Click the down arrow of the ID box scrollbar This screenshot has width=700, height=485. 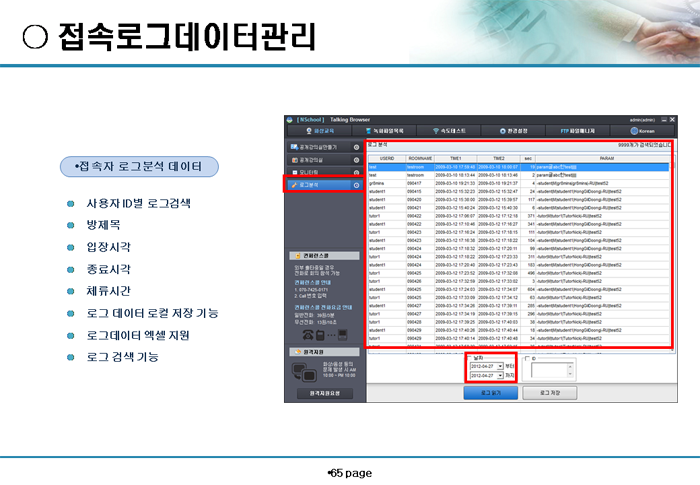click(x=570, y=374)
